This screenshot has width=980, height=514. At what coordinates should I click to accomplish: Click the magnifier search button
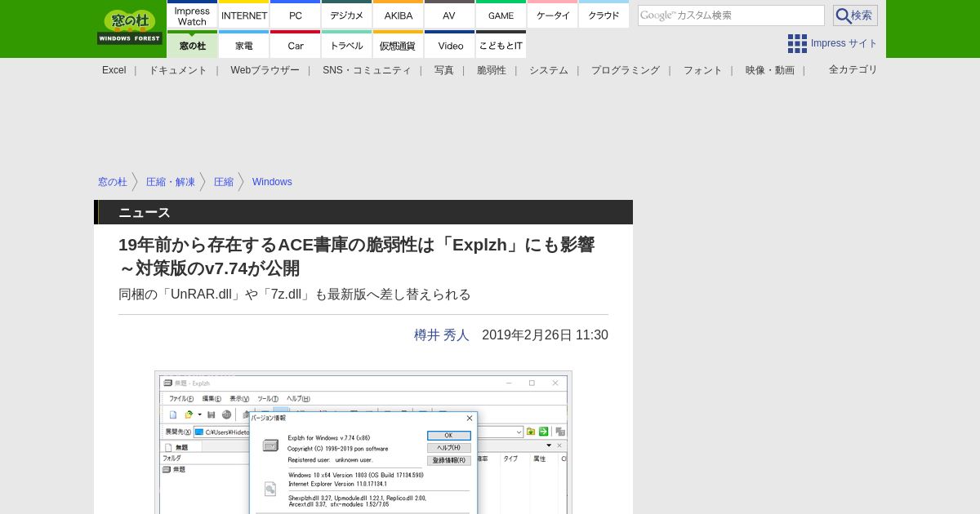(854, 16)
